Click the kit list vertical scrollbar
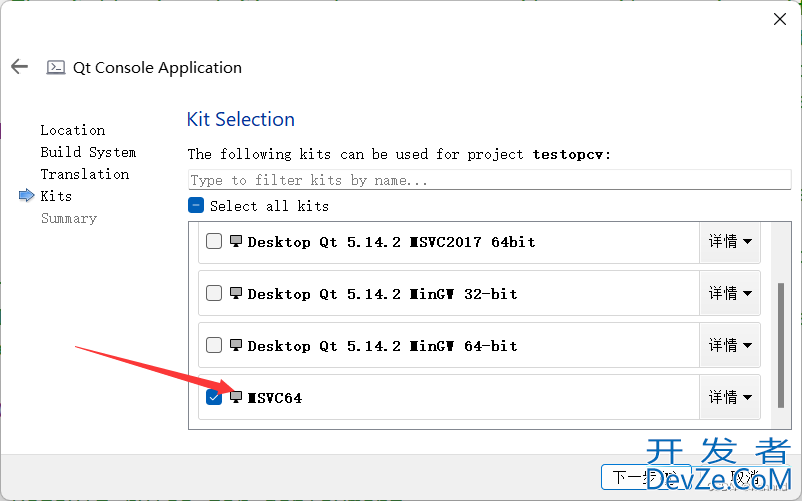 click(x=781, y=345)
